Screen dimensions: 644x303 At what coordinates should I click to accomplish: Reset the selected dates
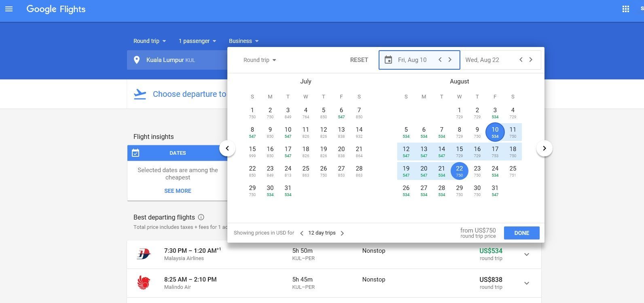(359, 60)
